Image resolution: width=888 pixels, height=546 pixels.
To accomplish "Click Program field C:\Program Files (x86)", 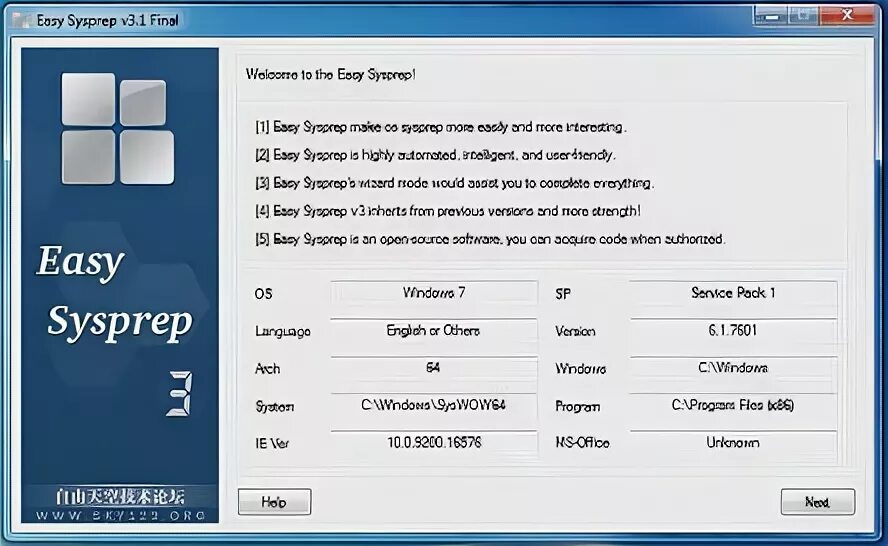I will (733, 405).
